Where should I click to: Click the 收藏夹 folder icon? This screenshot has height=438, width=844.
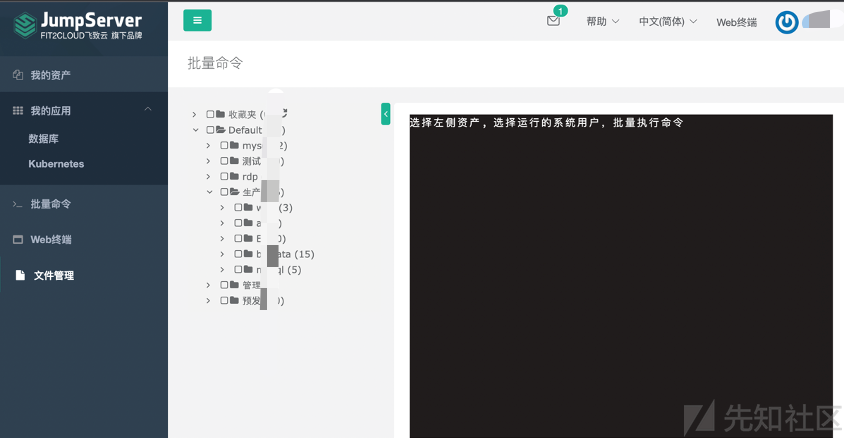point(220,114)
